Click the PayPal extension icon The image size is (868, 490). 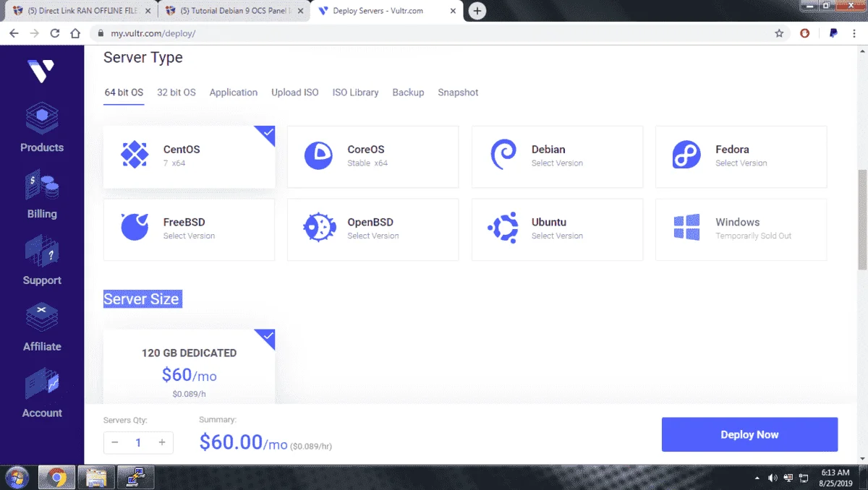pos(833,33)
